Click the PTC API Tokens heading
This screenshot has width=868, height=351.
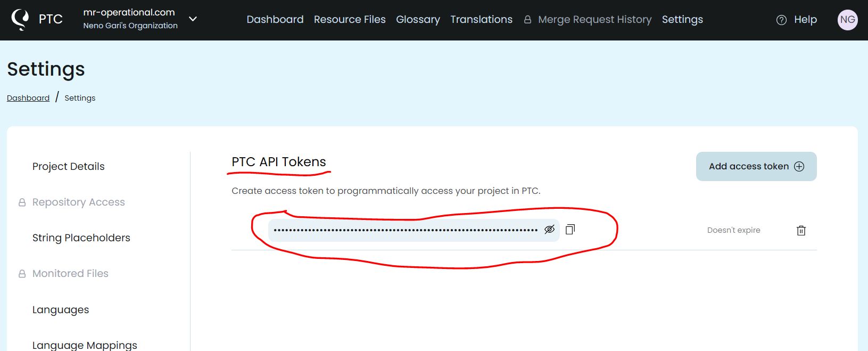pos(279,162)
